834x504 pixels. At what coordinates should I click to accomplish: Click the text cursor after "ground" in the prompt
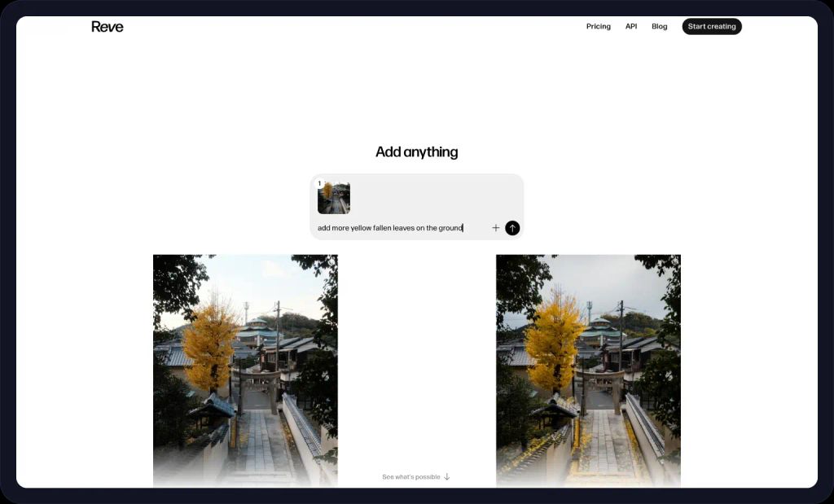(x=463, y=228)
